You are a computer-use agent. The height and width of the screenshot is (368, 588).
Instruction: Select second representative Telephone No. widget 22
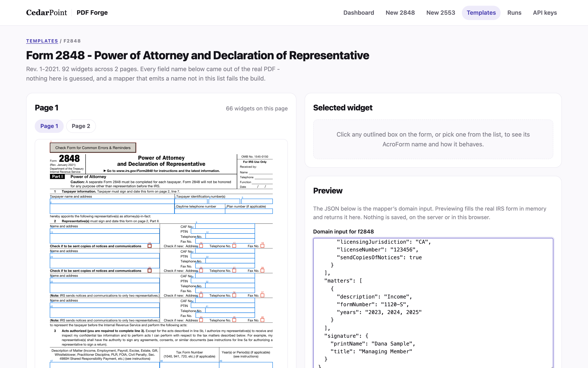coord(230,261)
